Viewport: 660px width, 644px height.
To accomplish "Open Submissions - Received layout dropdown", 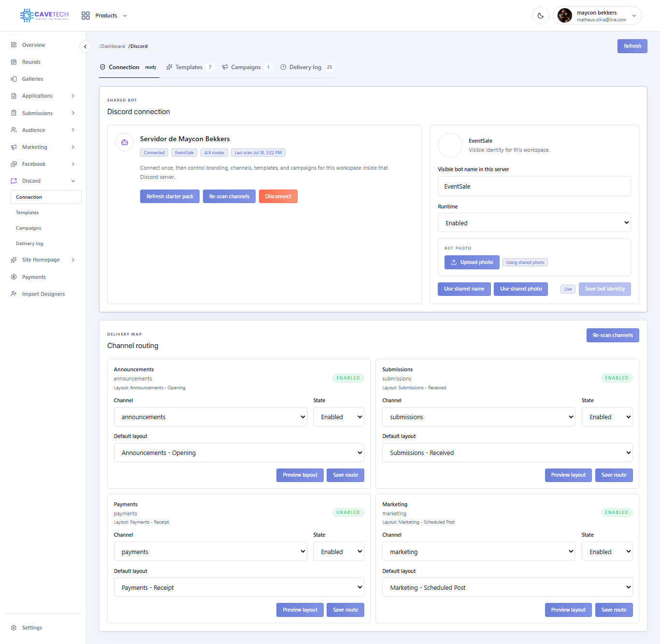I will point(507,453).
